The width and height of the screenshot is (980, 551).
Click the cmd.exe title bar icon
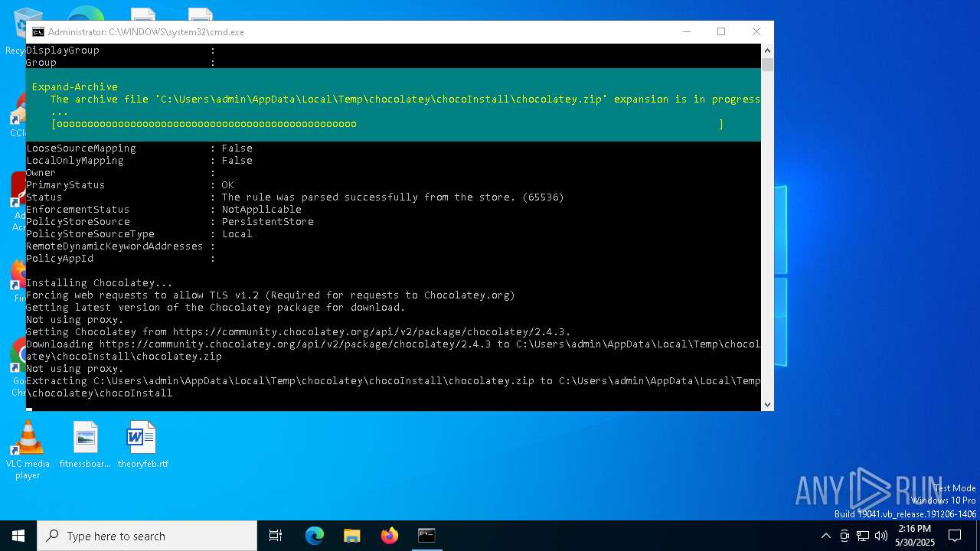click(38, 32)
